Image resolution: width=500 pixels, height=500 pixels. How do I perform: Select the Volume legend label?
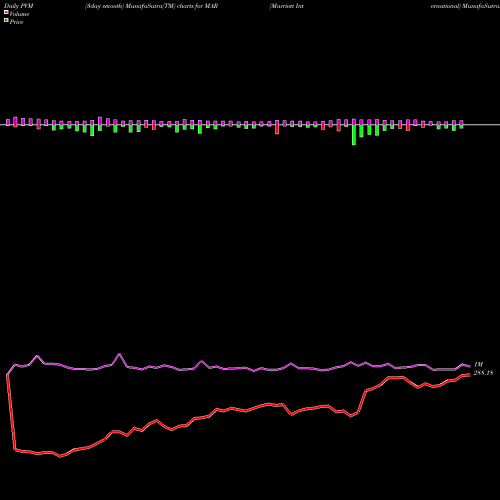[19, 14]
